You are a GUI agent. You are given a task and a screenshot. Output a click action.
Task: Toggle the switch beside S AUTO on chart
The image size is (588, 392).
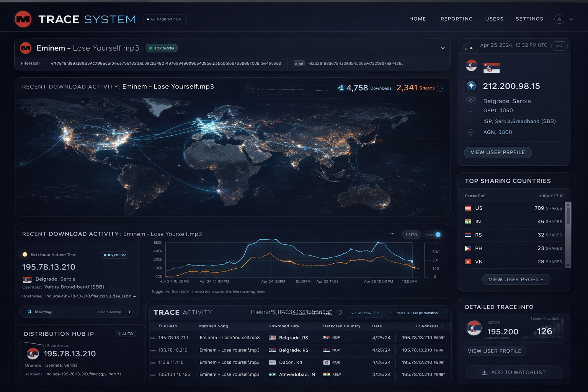[x=434, y=235]
